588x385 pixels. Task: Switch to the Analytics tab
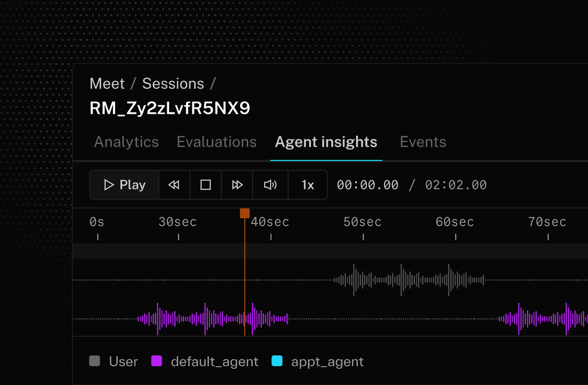point(126,142)
